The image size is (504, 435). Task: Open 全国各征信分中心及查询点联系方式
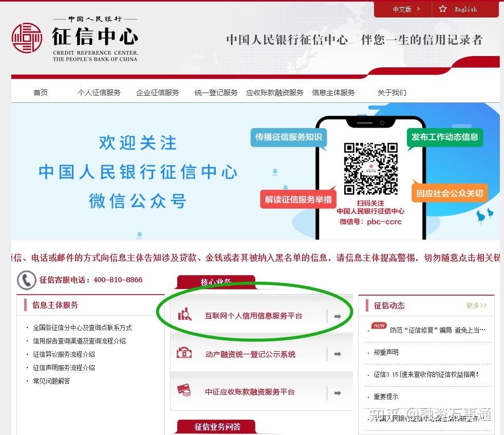coord(82,328)
